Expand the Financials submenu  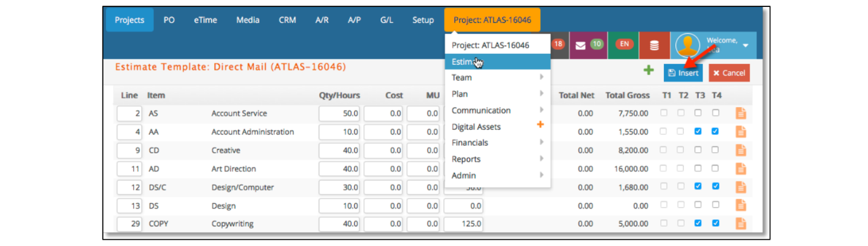pyautogui.click(x=497, y=143)
